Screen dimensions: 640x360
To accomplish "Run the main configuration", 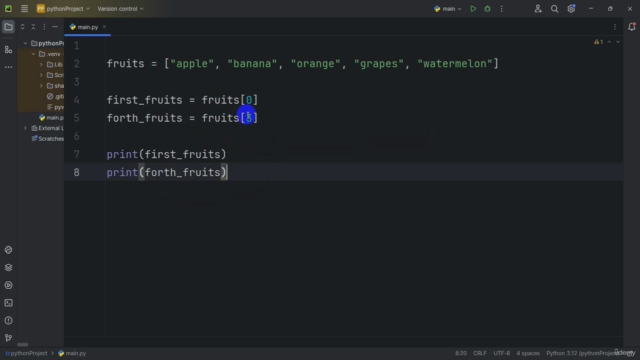I will pyautogui.click(x=473, y=9).
